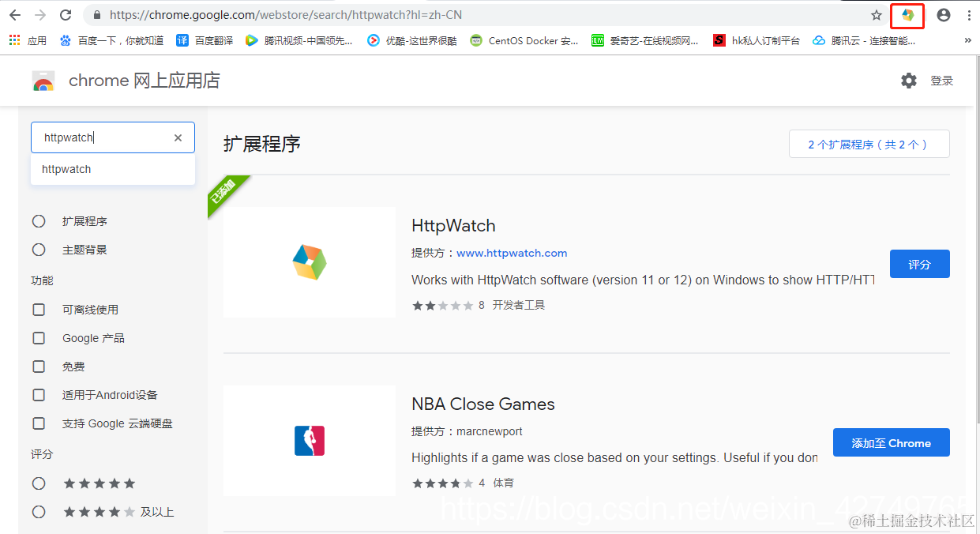The width and height of the screenshot is (980, 534).
Task: Check 适用于Android设备 filter
Action: point(39,395)
